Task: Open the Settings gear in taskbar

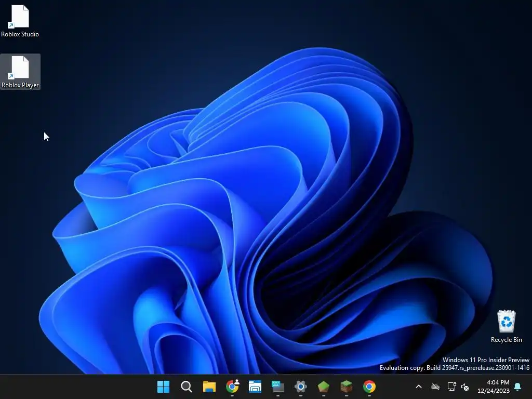Action: click(301, 387)
